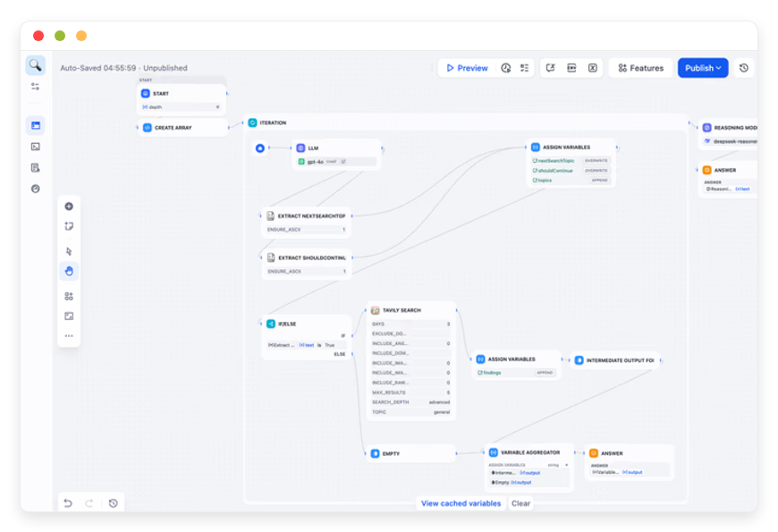Click the magnifier search icon in sidebar

pyautogui.click(x=35, y=65)
